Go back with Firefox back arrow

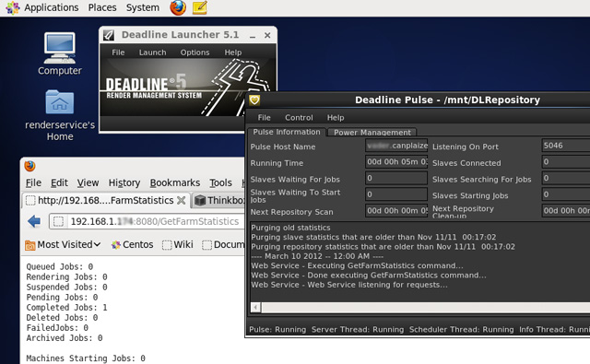point(34,221)
